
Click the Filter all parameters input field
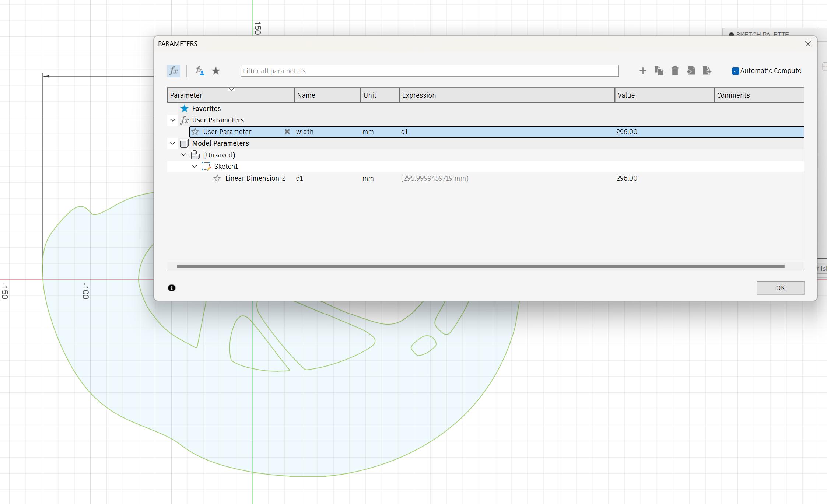coord(430,70)
